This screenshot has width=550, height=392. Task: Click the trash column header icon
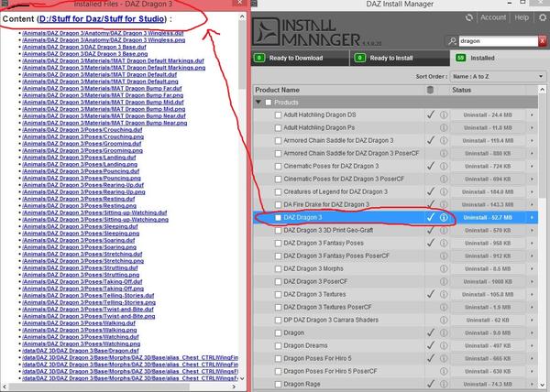(x=430, y=90)
